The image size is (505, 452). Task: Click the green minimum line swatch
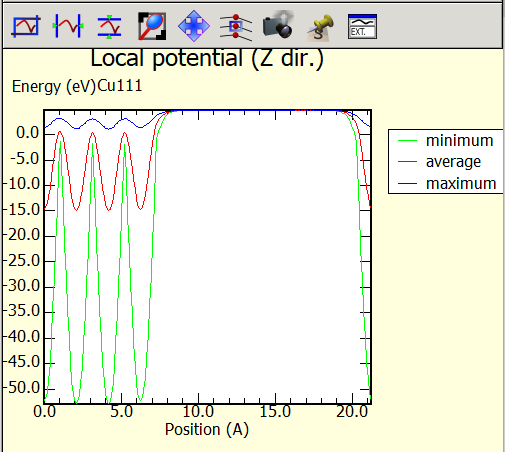(407, 141)
